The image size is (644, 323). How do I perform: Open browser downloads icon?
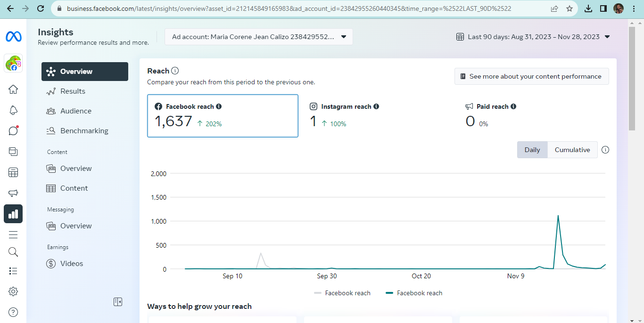tap(588, 8)
